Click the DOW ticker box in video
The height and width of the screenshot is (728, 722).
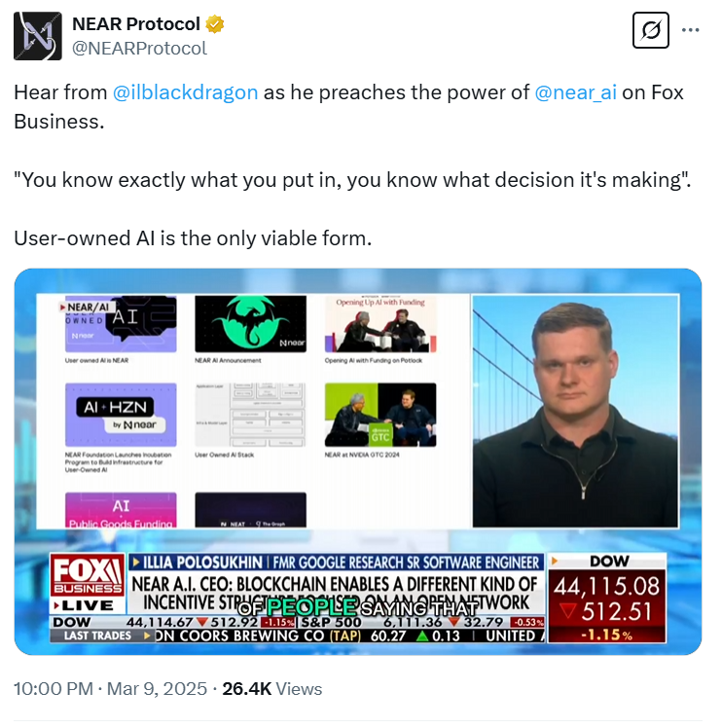607,598
